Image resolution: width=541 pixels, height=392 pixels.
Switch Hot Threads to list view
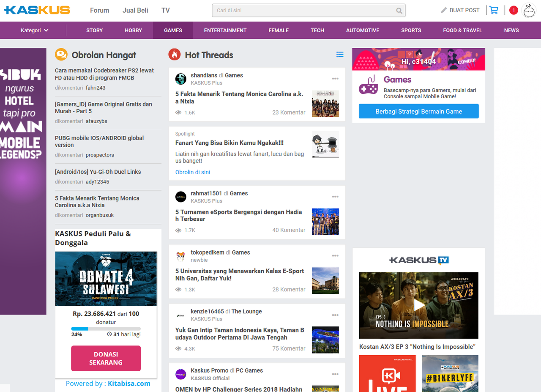[x=340, y=55]
